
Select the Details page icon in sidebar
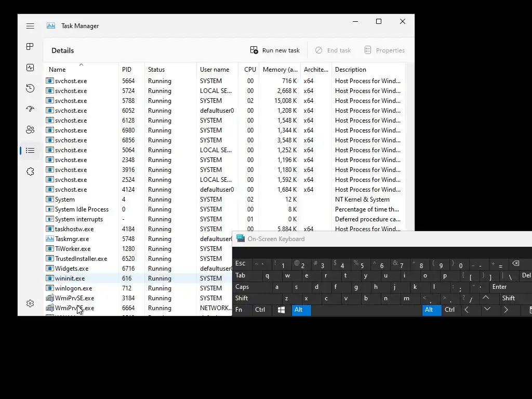pos(30,150)
